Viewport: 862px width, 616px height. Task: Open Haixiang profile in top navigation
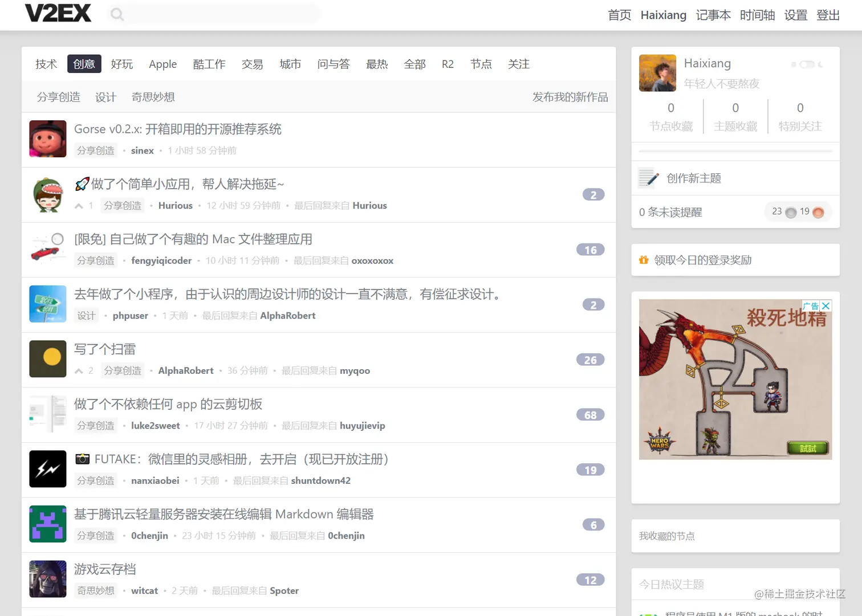[664, 15]
